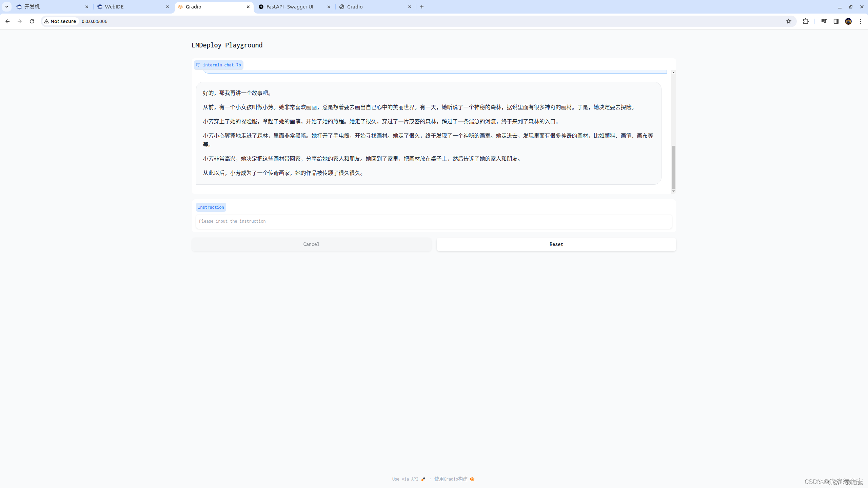Switch to the FastAPI - Swagger UI tab
868x488 pixels.
click(290, 7)
